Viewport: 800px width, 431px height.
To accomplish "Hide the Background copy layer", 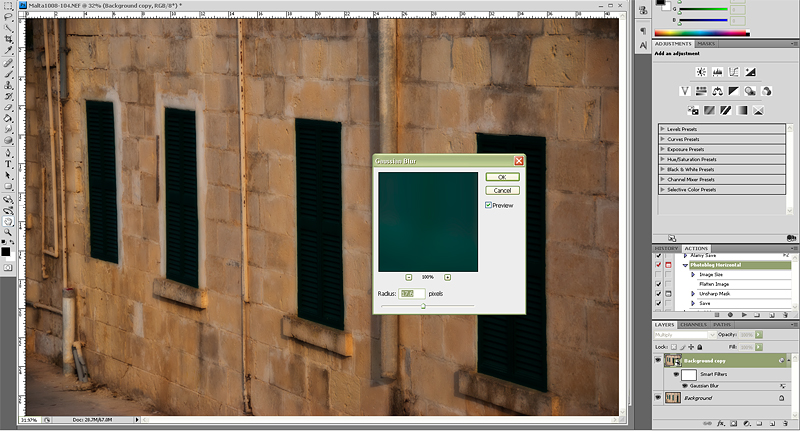I will tap(658, 360).
